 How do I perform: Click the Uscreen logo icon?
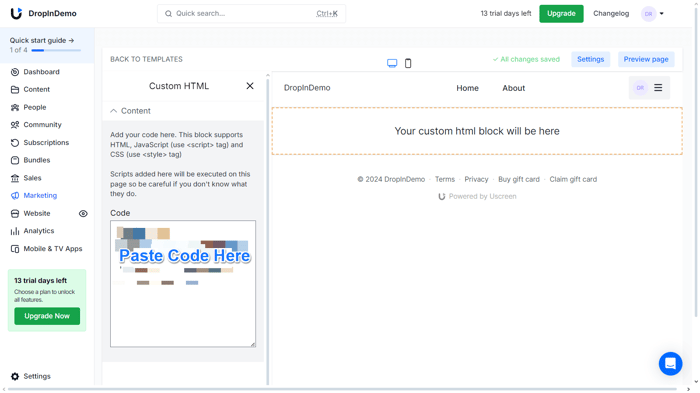click(16, 13)
